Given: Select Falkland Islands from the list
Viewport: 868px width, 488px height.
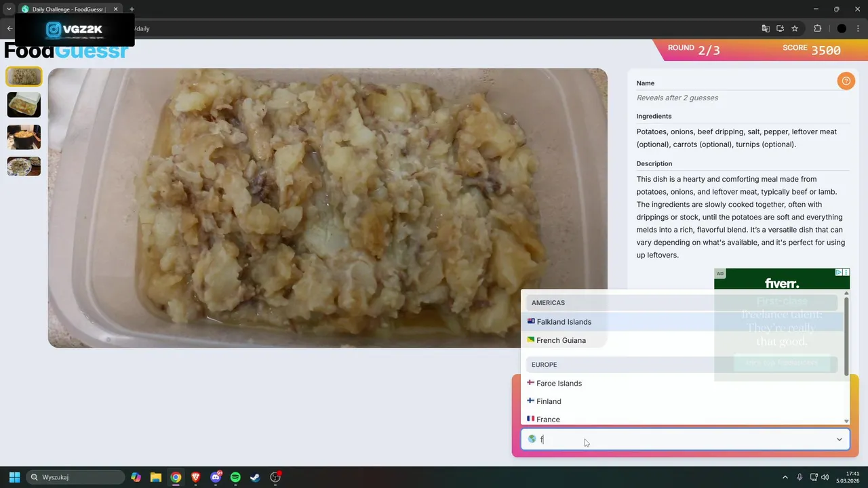Looking at the screenshot, I should [682, 322].
